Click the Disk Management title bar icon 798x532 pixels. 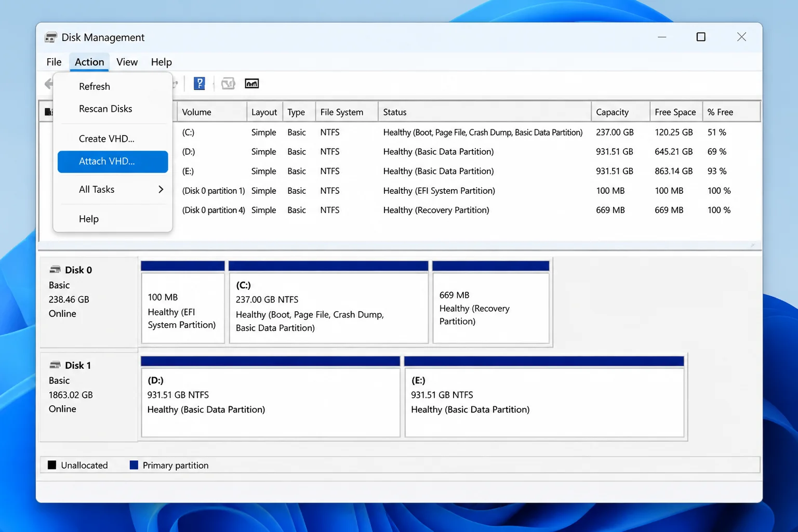click(51, 37)
